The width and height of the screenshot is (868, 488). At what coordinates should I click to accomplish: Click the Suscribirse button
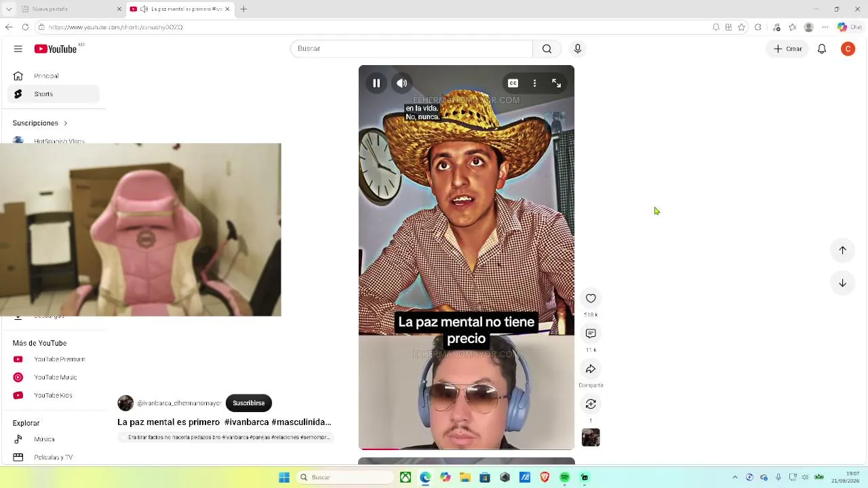click(x=249, y=403)
